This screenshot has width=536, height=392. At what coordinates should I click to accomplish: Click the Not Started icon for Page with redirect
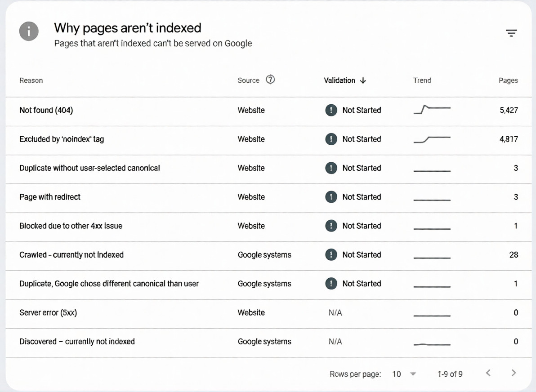point(331,197)
